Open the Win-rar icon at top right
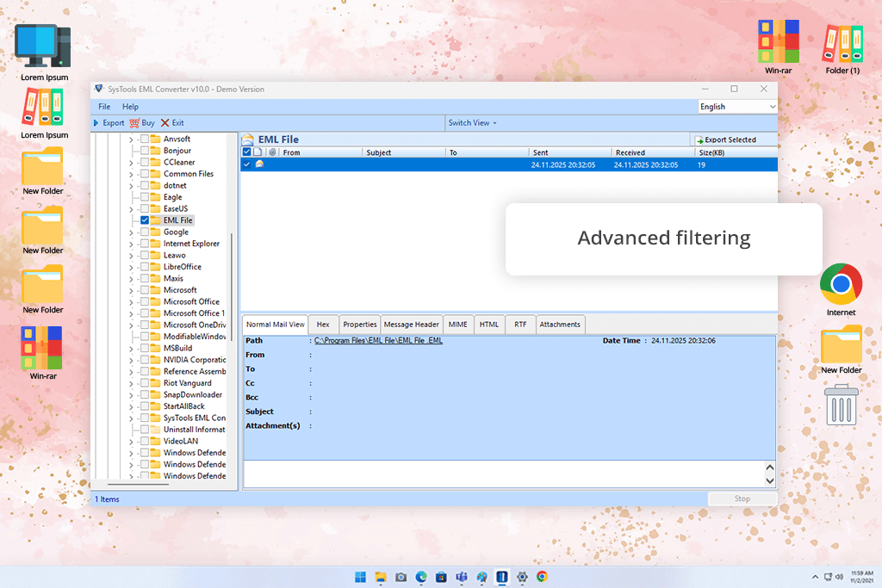 click(x=778, y=41)
